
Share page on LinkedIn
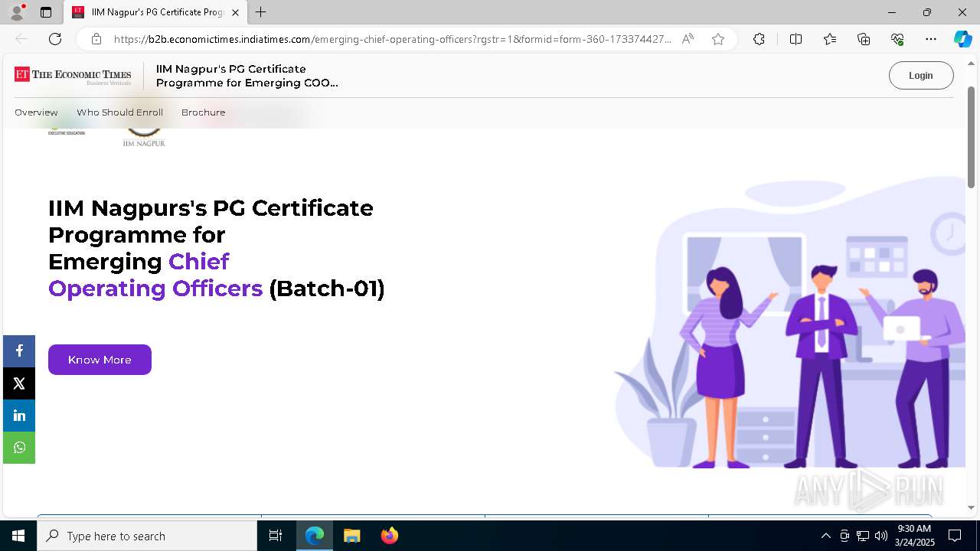coord(19,416)
